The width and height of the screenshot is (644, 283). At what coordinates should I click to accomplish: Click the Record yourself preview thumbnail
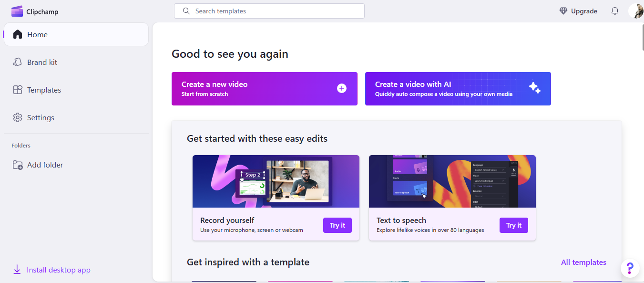click(x=276, y=181)
